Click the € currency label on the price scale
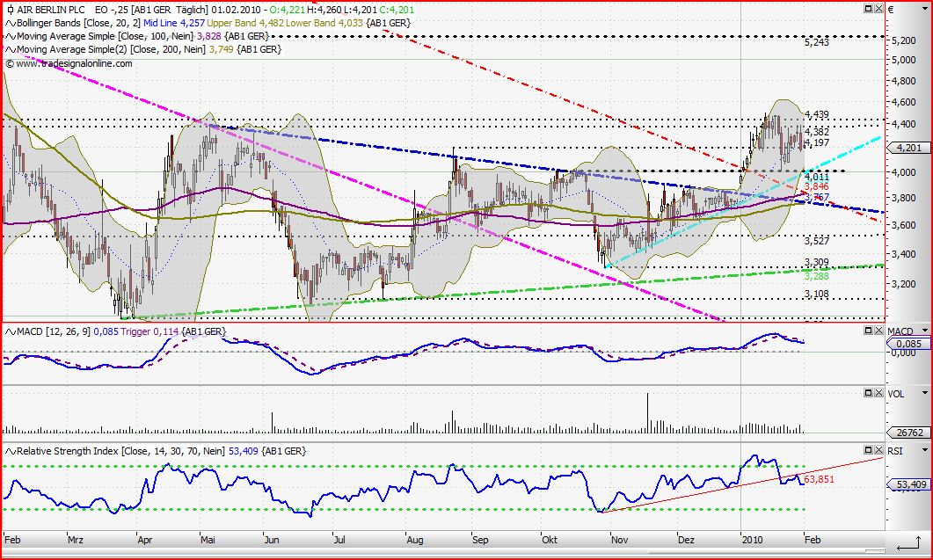The width and height of the screenshot is (933, 560). (892, 10)
